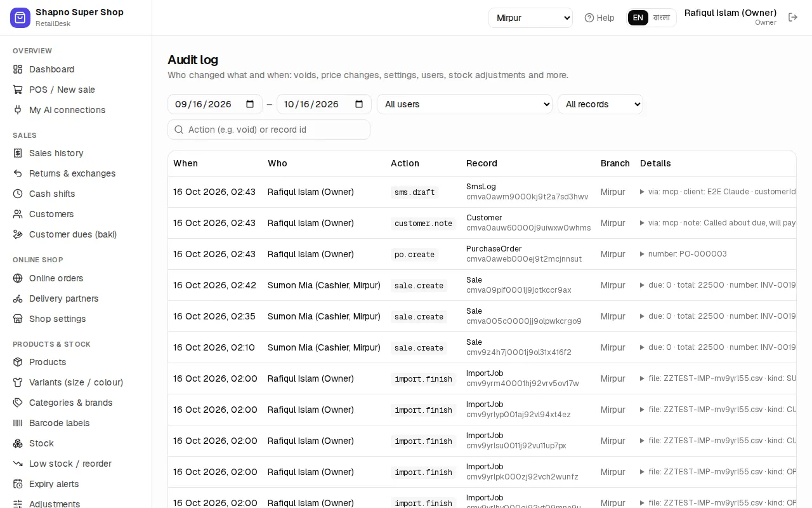
Task: Expand details of the po.create row
Action: tap(642, 254)
